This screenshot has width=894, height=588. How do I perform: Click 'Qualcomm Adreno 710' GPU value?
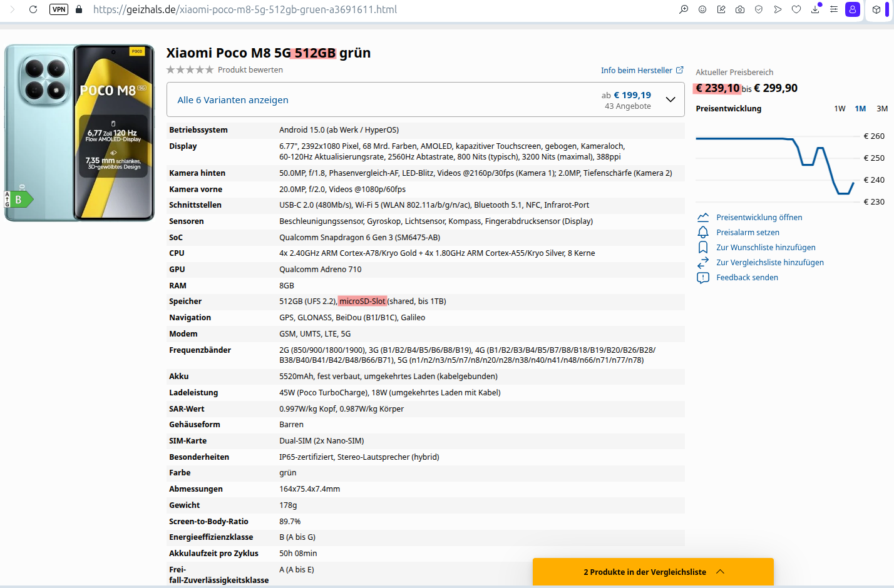321,270
